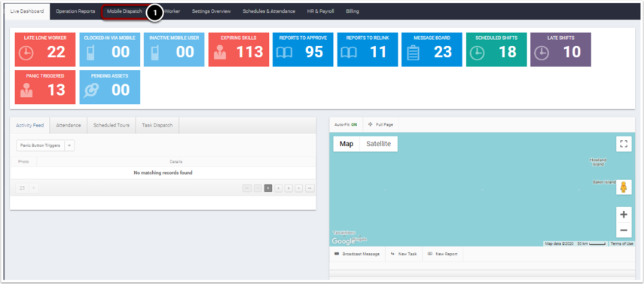Open the 25 rows-per-page dropdown
Screen dimensions: 644x284
27,188
